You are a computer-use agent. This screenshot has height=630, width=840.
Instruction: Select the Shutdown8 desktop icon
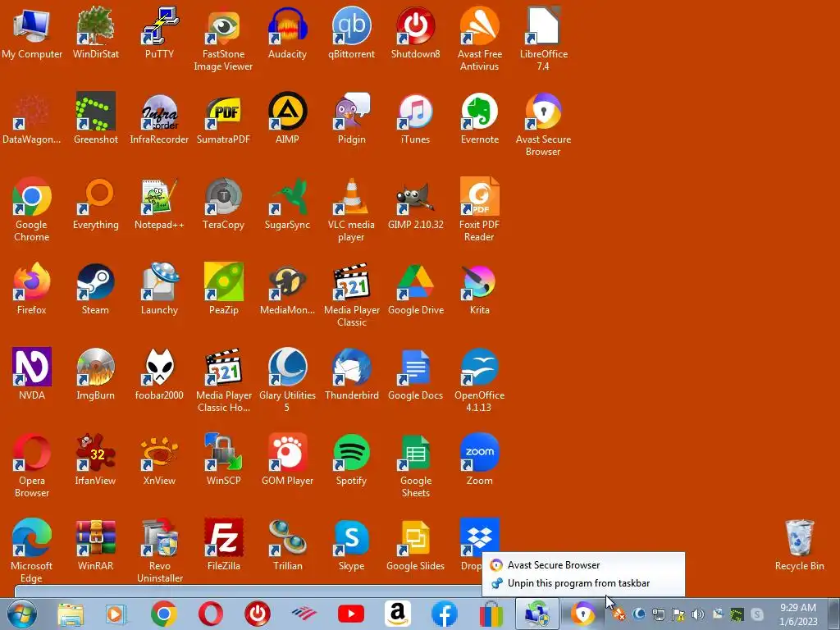415,32
